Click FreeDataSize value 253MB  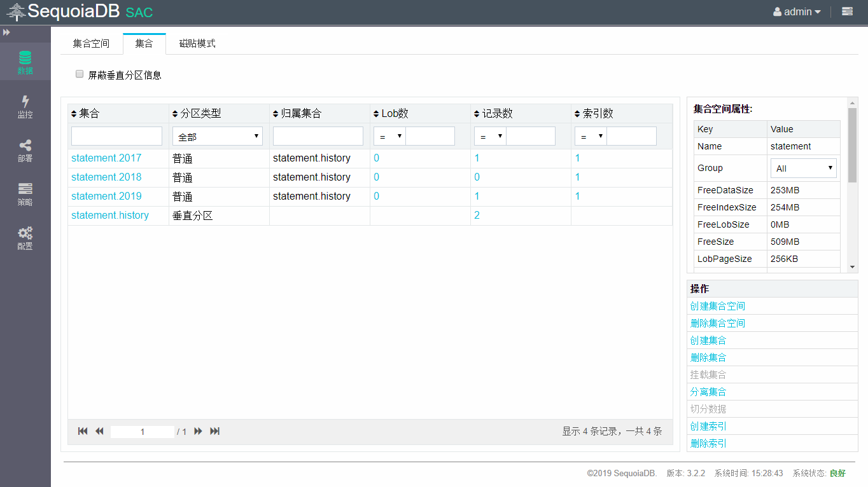click(x=785, y=190)
